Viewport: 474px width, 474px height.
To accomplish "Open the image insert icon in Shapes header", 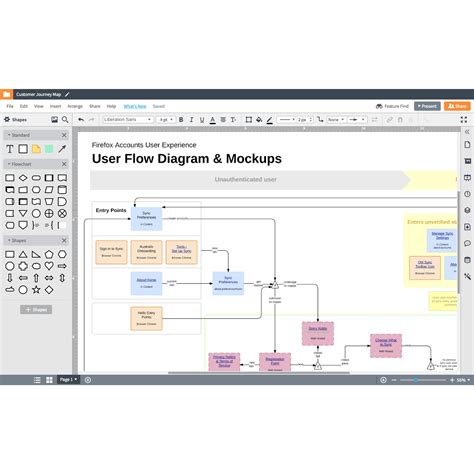I will (x=54, y=119).
